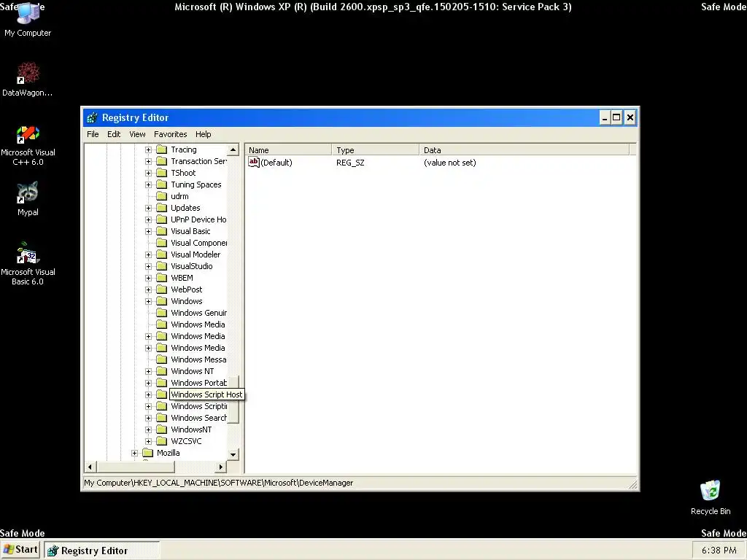The height and width of the screenshot is (560, 747).
Task: Expand the Tracing registry key
Action: (148, 149)
